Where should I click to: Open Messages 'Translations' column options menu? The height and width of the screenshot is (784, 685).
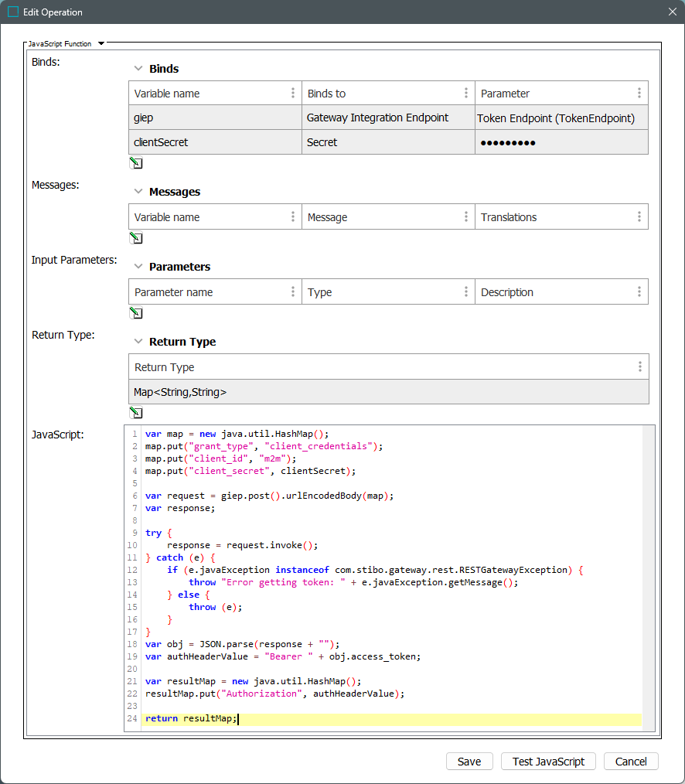(x=639, y=217)
